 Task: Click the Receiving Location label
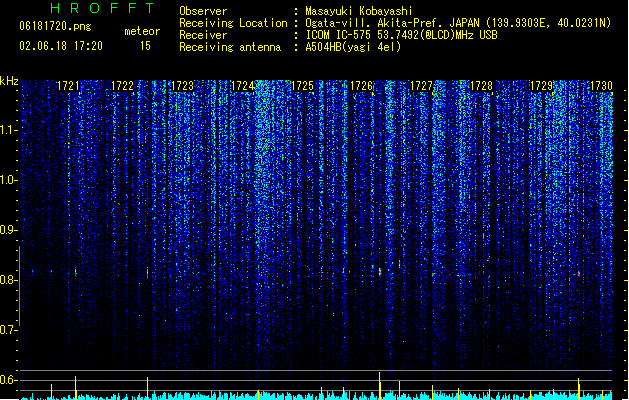(233, 23)
